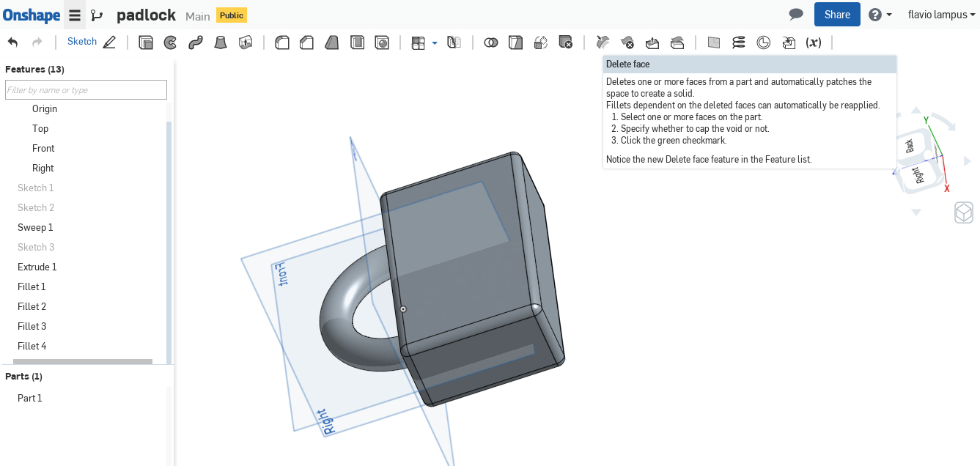Select the Plane tool icon
Image resolution: width=980 pixels, height=466 pixels.
[x=713, y=42]
